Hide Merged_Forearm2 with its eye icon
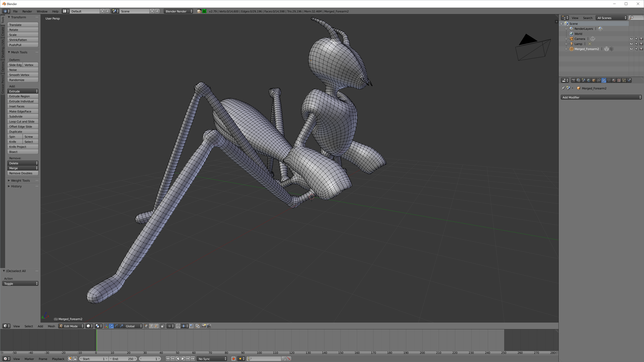Screen dimensions: 644x362 (x=631, y=49)
